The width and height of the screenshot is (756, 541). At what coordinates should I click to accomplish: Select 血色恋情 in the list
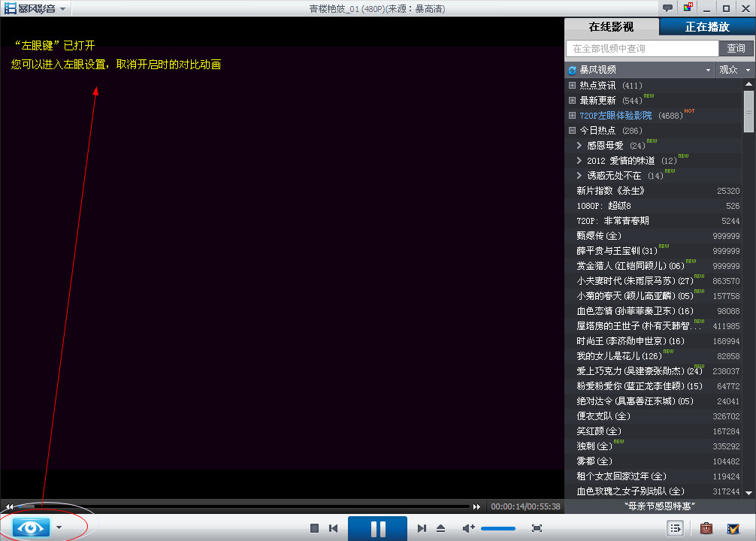pyautogui.click(x=654, y=311)
